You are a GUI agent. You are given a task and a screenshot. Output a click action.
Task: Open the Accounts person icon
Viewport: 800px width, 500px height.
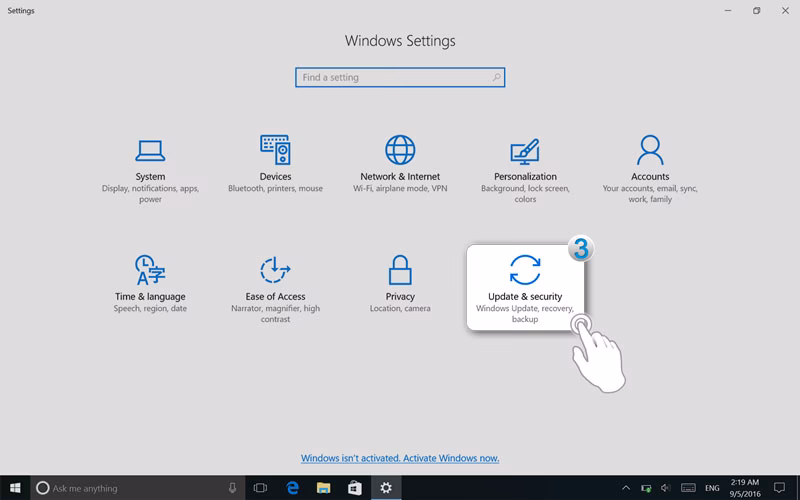click(x=650, y=149)
